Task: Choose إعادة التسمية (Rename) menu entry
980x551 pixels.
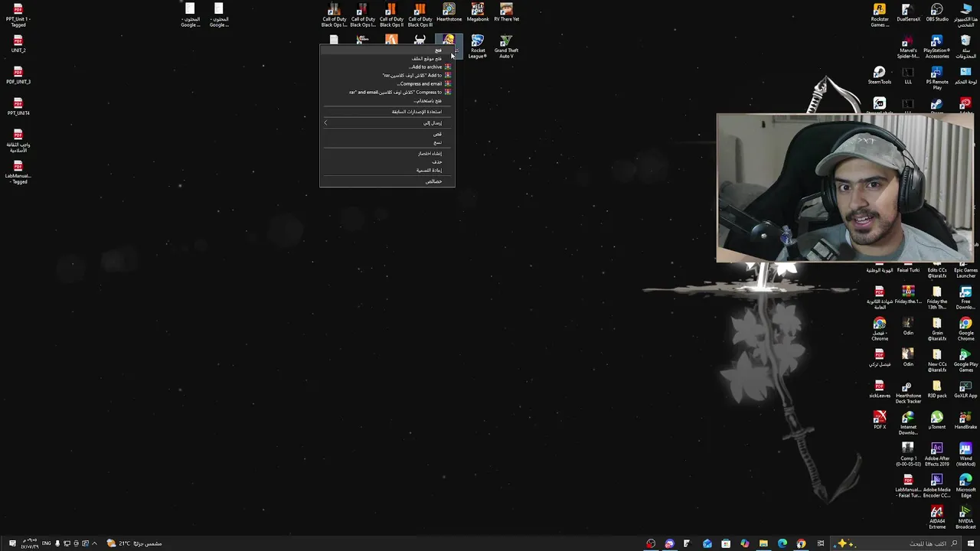Action: [387, 170]
